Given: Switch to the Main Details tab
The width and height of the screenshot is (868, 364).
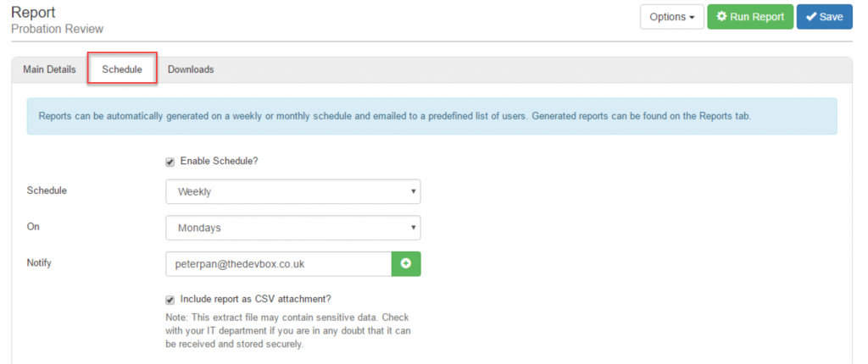Looking at the screenshot, I should click(49, 69).
